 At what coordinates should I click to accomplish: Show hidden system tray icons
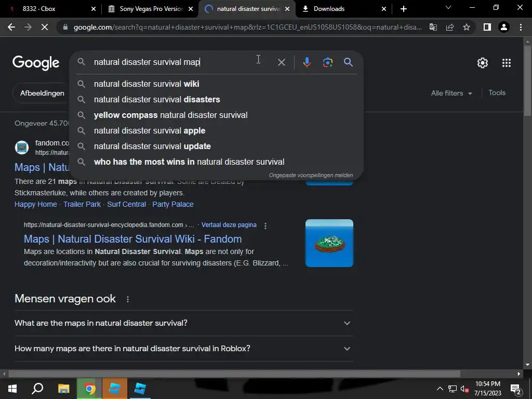(440, 389)
